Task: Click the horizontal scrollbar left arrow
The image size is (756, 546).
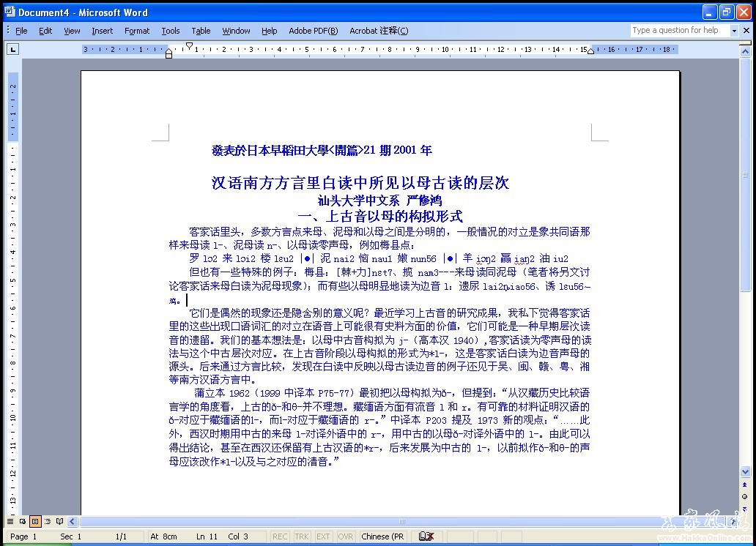Action: tap(73, 521)
